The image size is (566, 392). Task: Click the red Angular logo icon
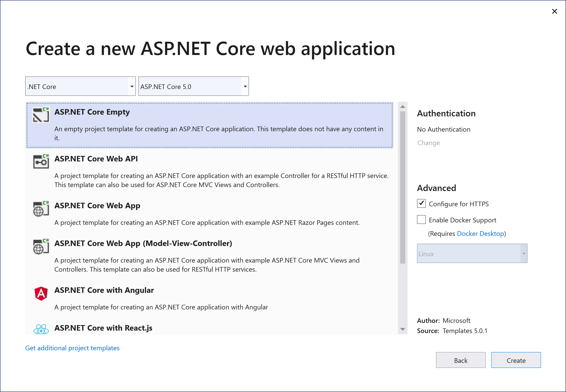coord(41,294)
